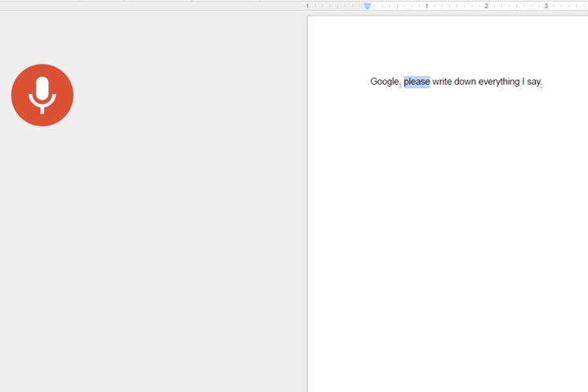
Task: Toggle the red voice typing microphone button
Action: [x=42, y=95]
